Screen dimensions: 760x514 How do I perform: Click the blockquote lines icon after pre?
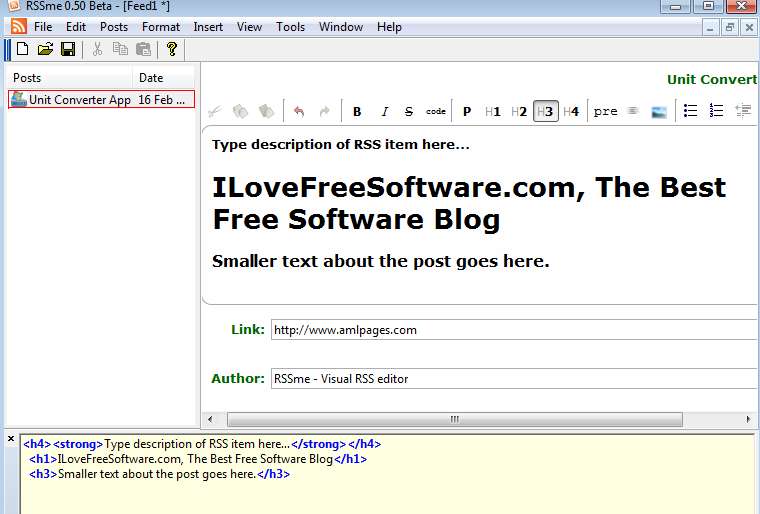click(633, 112)
